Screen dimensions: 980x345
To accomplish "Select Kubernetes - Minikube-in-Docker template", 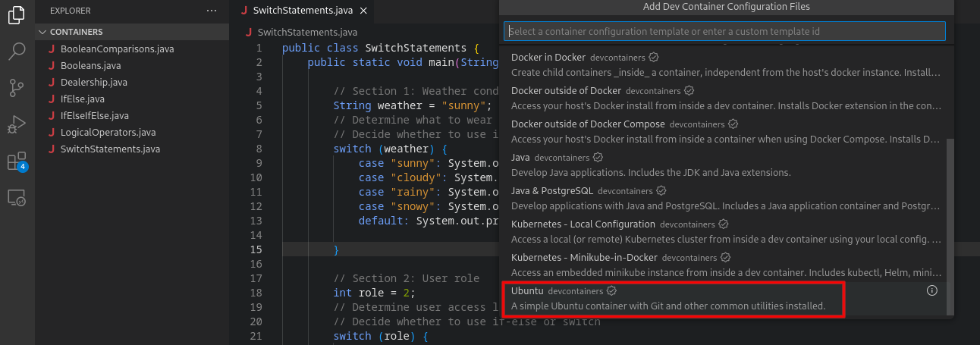I will point(722,265).
